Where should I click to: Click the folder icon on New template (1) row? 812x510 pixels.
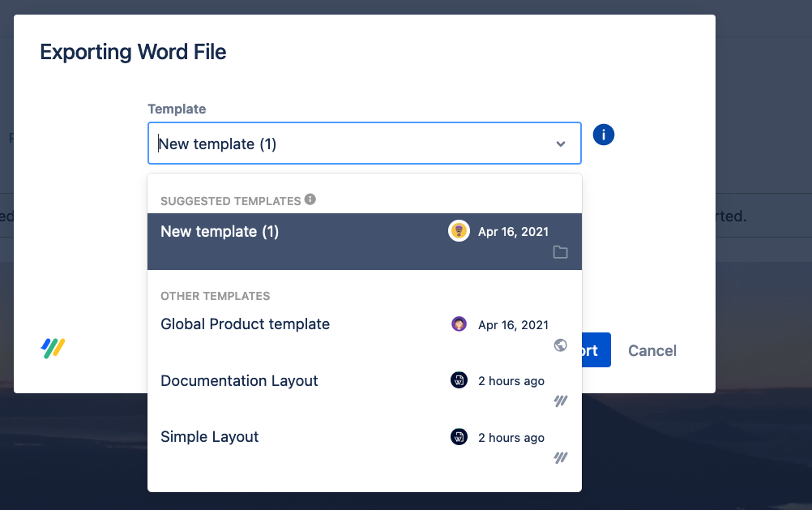coord(560,252)
